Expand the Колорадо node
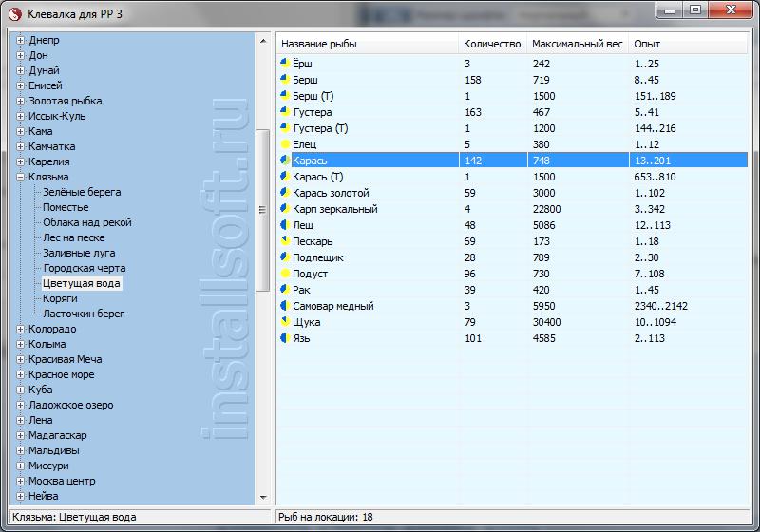The height and width of the screenshot is (532, 760). coord(20,329)
